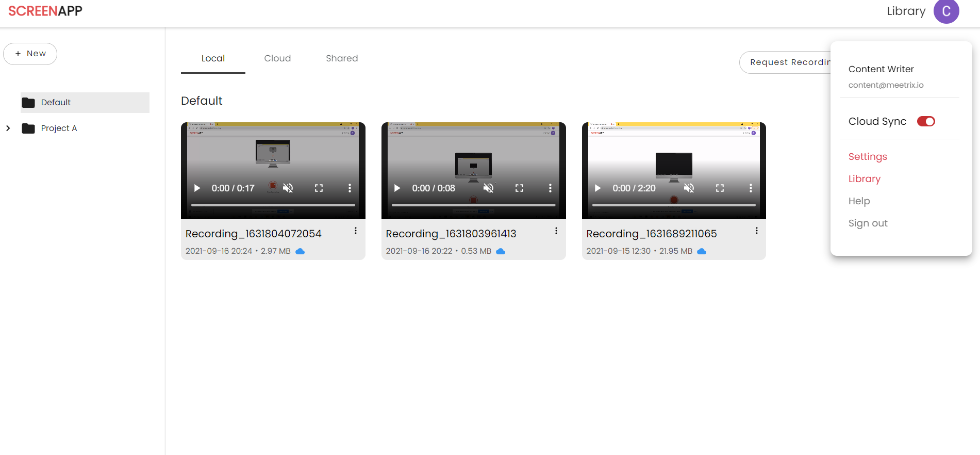Switch to the Cloud tab
The height and width of the screenshot is (455, 980).
(x=277, y=58)
